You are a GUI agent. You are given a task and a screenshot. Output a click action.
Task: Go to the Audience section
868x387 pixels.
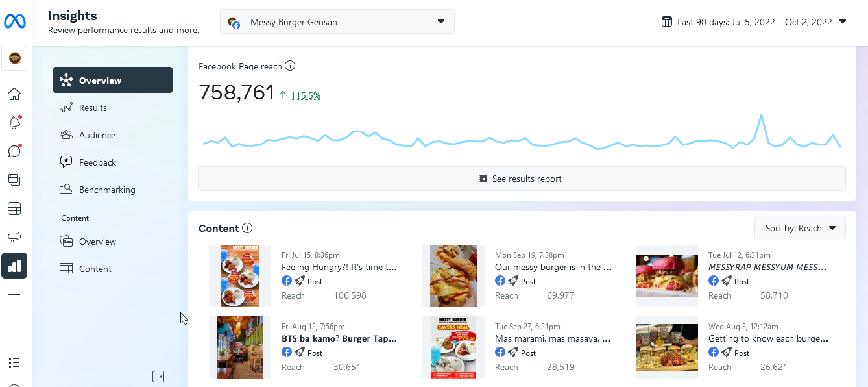point(97,135)
